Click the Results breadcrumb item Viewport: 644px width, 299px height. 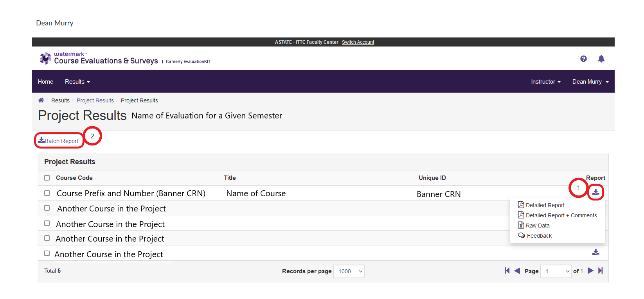point(60,100)
